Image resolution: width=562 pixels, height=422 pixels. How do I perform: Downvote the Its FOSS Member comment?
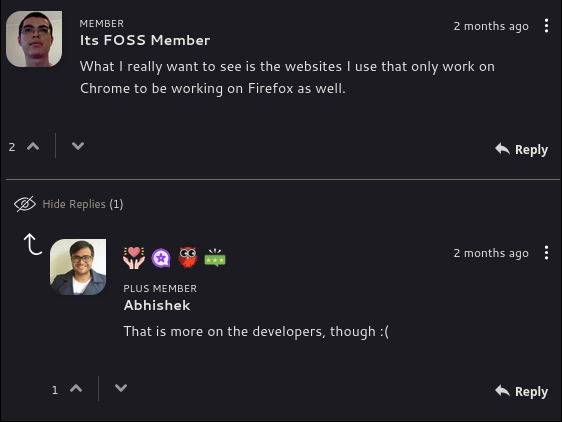[78, 146]
